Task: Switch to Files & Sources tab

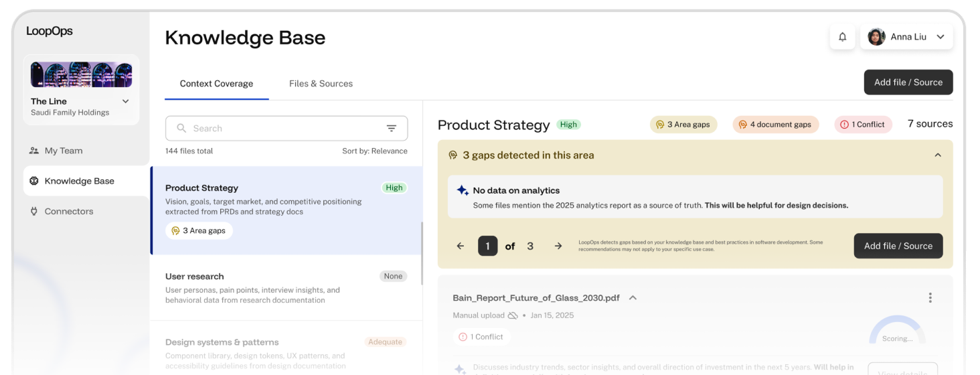Action: (321, 84)
